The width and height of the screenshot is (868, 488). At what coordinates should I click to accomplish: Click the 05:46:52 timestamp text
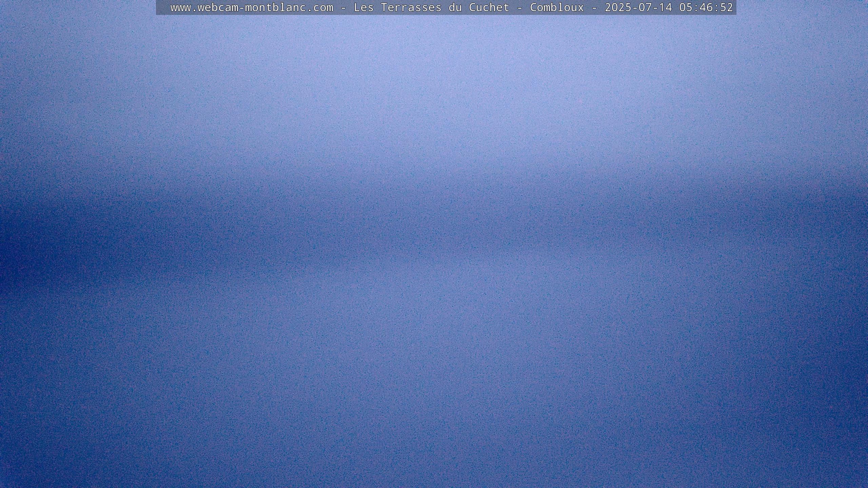coord(706,7)
